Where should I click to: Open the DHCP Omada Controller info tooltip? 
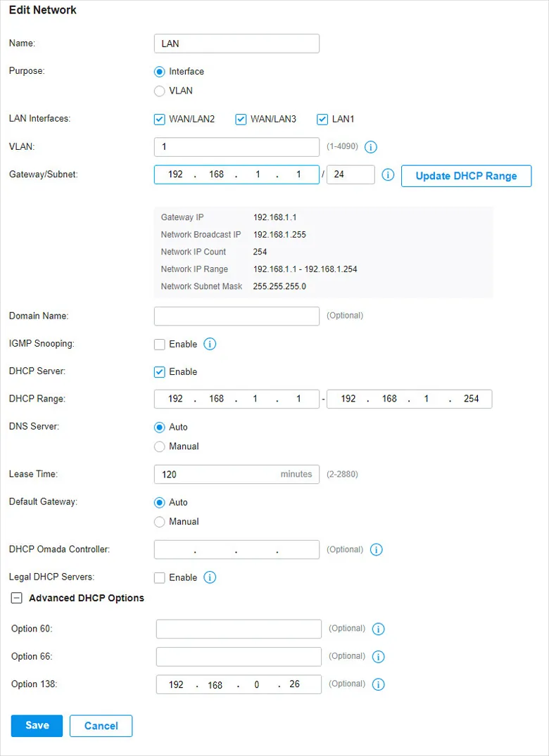(x=376, y=549)
